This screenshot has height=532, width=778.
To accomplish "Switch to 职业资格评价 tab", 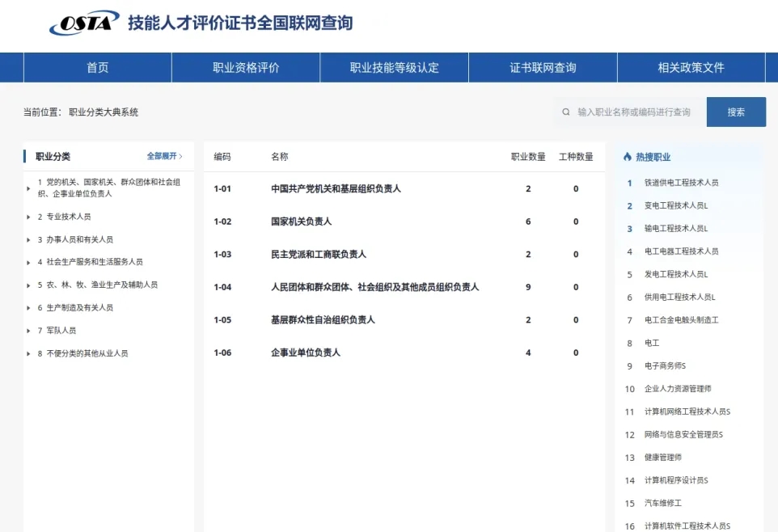I will coord(246,68).
